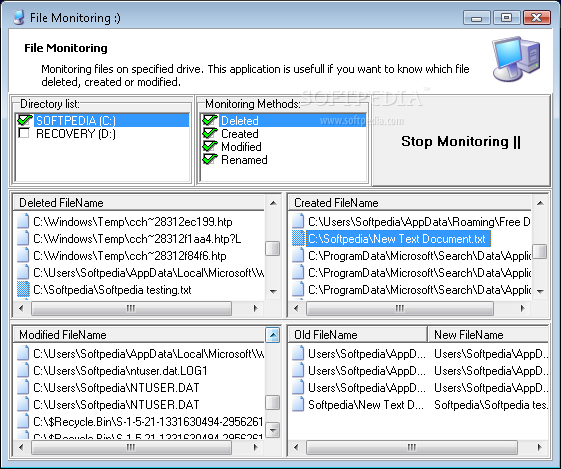Click left arrow of Modified list horizontal scrollbar
This screenshot has width=561, height=469.
[21, 447]
